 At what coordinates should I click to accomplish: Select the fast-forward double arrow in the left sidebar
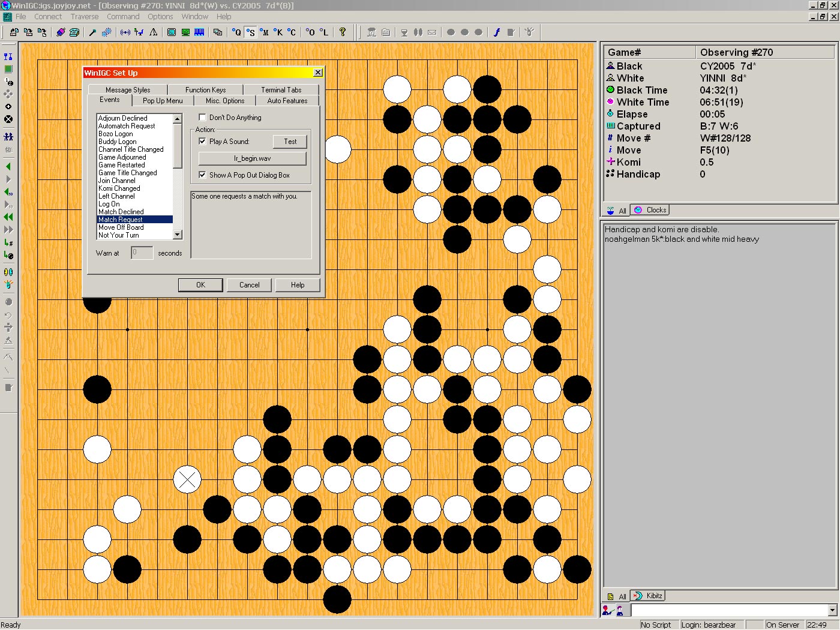click(7, 229)
